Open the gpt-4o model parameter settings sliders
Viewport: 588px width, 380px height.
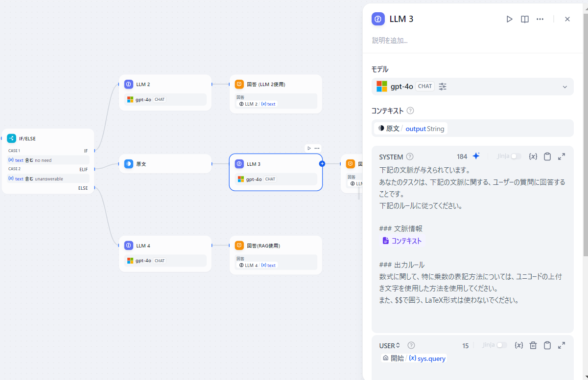tap(443, 87)
